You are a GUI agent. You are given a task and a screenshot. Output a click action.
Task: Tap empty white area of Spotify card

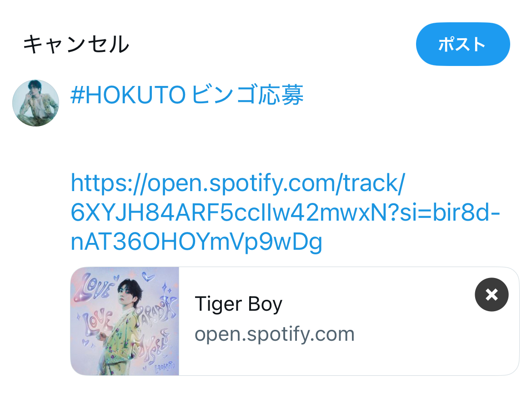407,353
